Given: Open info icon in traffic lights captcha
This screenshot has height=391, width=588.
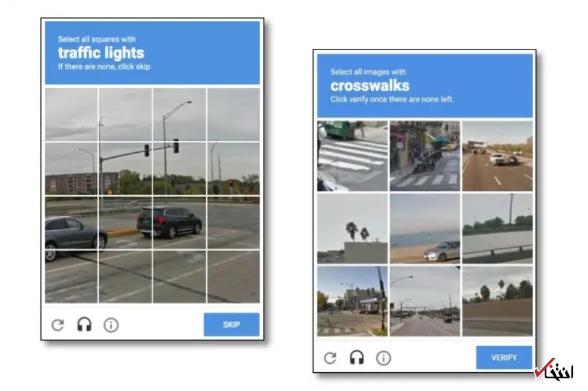Looking at the screenshot, I should [111, 325].
